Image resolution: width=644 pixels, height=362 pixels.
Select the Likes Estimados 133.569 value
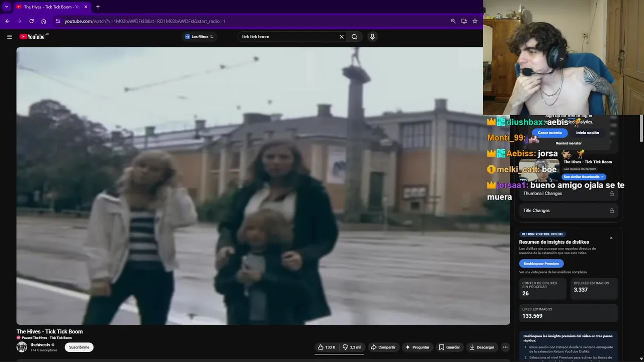[532, 316]
